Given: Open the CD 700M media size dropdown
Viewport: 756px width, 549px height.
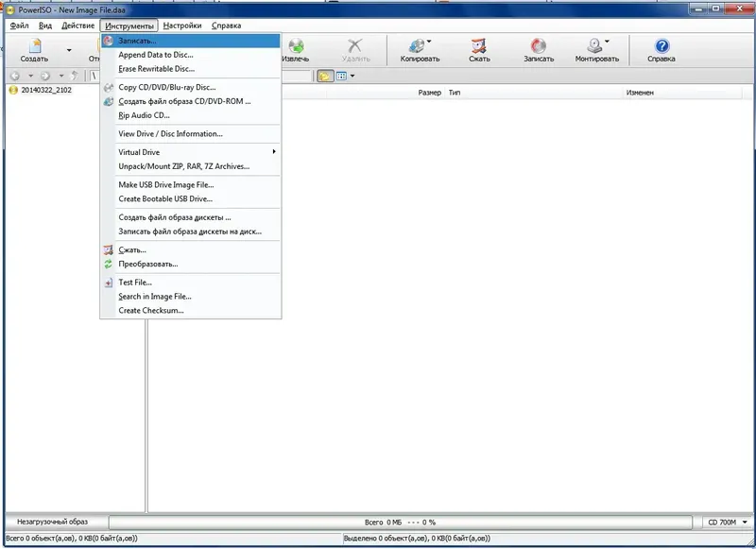Looking at the screenshot, I should (727, 522).
